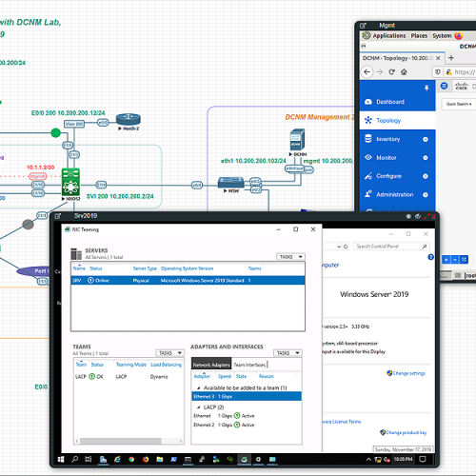This screenshot has height=476, width=476.
Task: Open Srv2019 window external link icon
Action: [57, 216]
